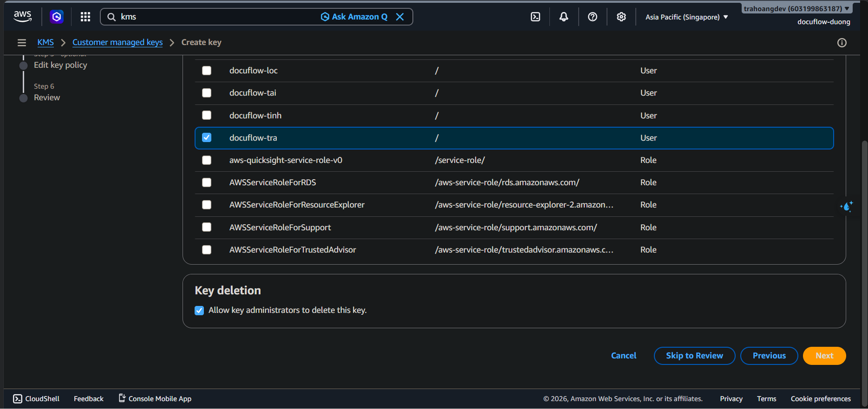The width and height of the screenshot is (868, 409).
Task: Click the AWSServiceRoleForResourceExplorer name
Action: (x=297, y=205)
